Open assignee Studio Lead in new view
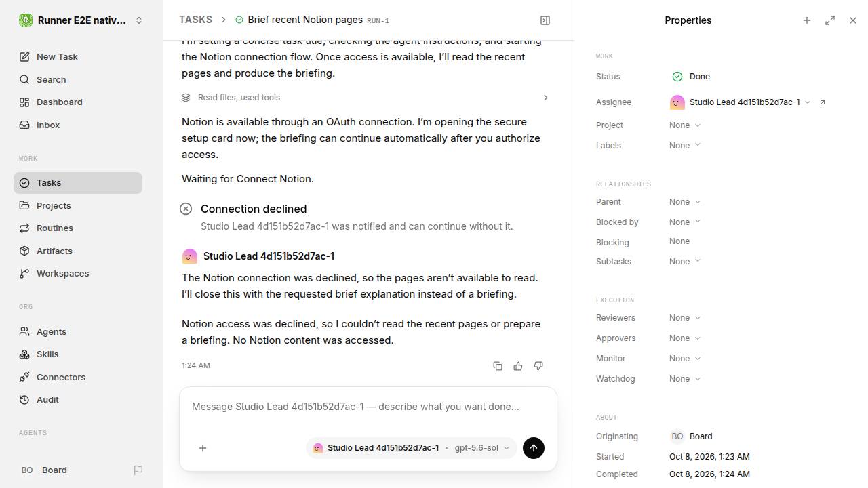 pyautogui.click(x=823, y=102)
